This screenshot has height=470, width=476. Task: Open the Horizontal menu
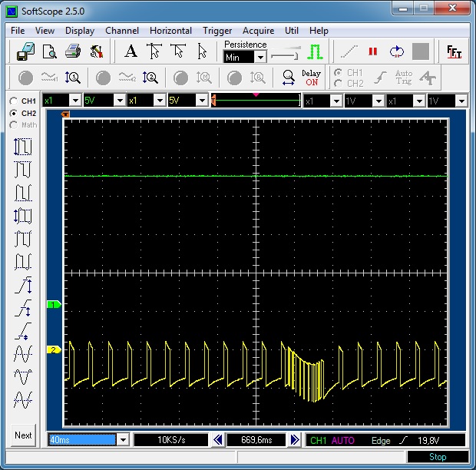pyautogui.click(x=170, y=31)
